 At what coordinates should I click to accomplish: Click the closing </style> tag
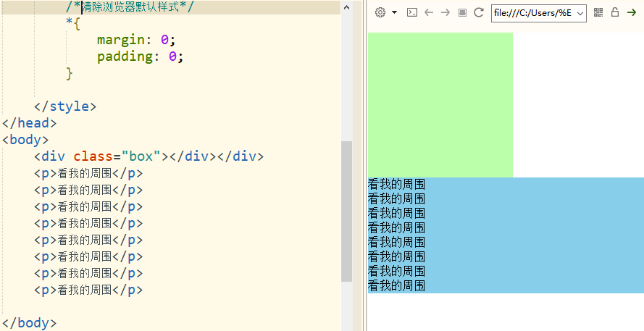(65, 106)
